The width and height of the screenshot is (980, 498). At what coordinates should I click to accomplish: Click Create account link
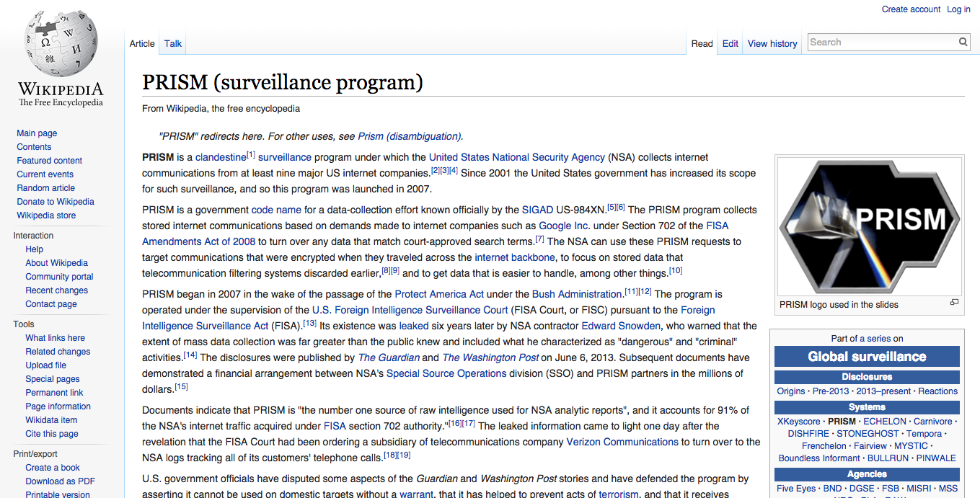tap(911, 9)
